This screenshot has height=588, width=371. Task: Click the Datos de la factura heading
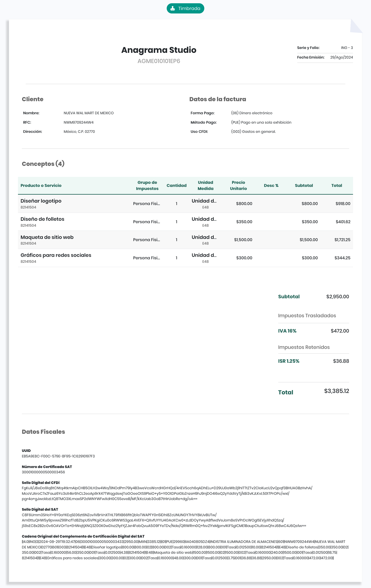(x=218, y=99)
